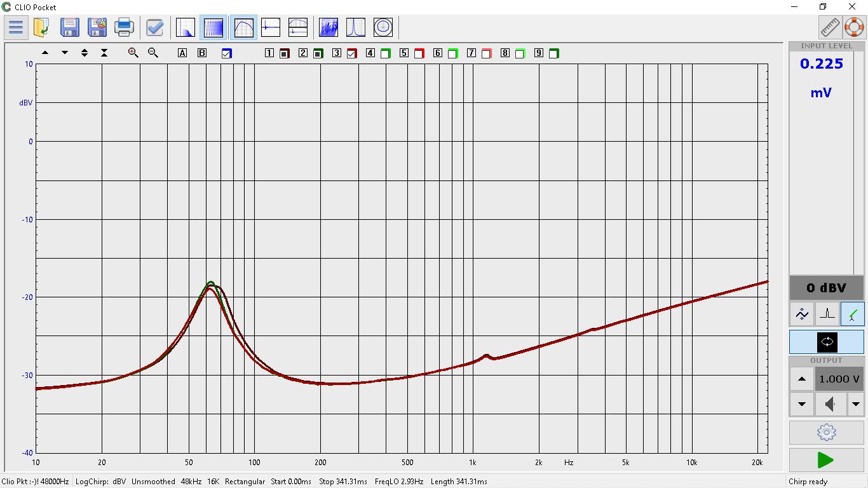Viewport: 868px width, 488px height.
Task: Enable overlay 6 light green checkbox
Action: [453, 53]
